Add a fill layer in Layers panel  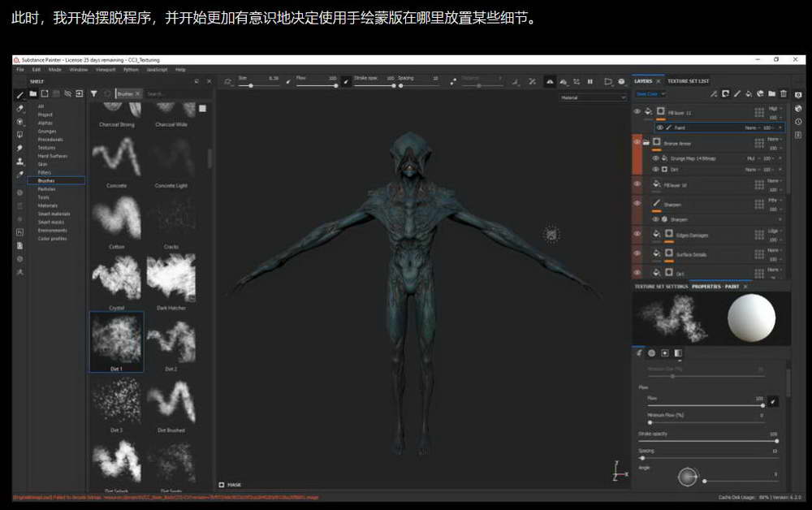(x=749, y=93)
